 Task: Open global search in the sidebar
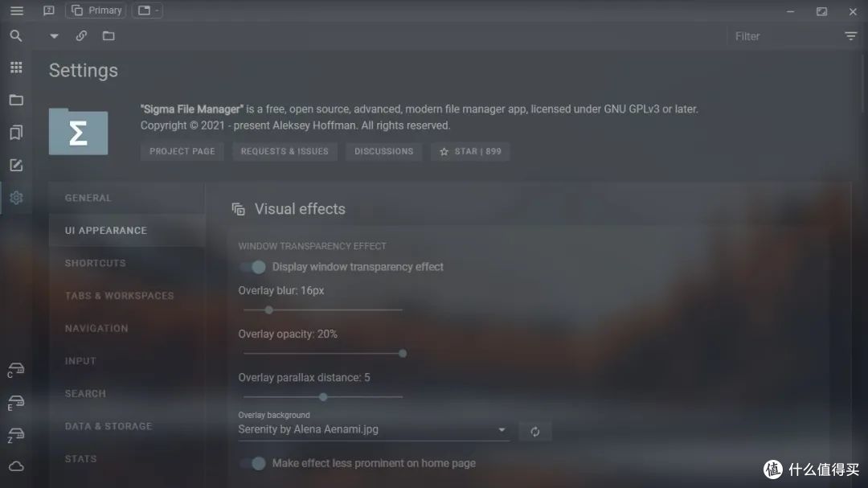click(16, 36)
